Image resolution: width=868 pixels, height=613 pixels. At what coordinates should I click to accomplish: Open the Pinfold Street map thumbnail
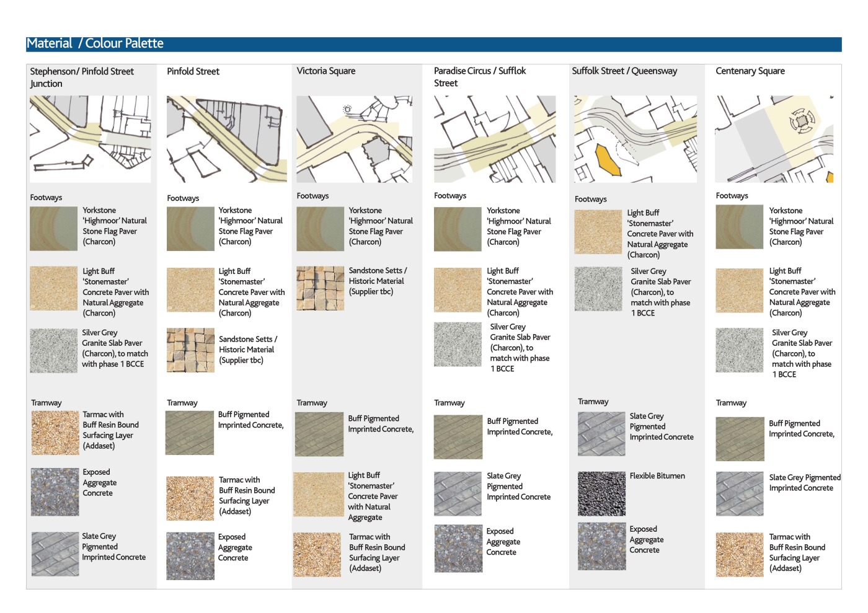pos(226,139)
